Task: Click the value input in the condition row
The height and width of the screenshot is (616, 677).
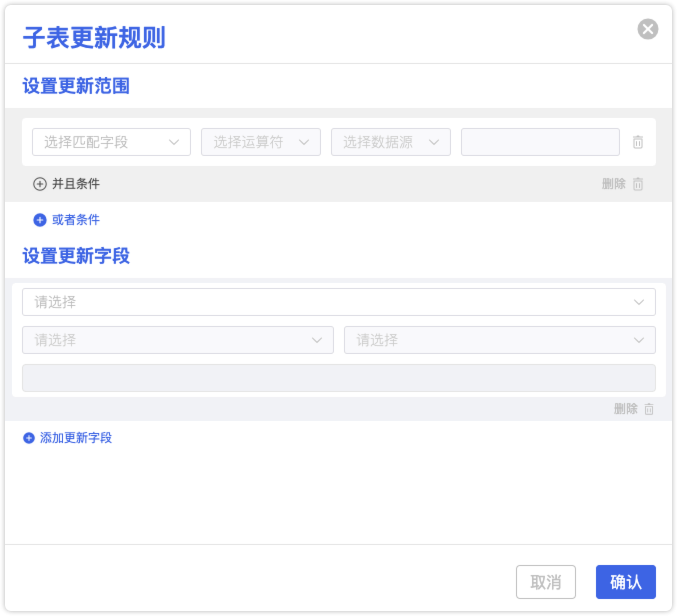Action: pos(540,142)
